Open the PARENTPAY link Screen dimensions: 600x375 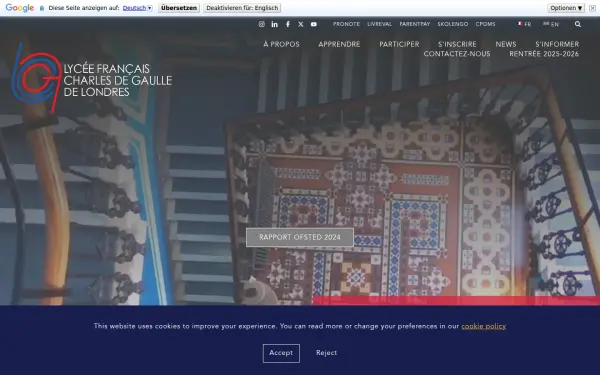click(415, 24)
